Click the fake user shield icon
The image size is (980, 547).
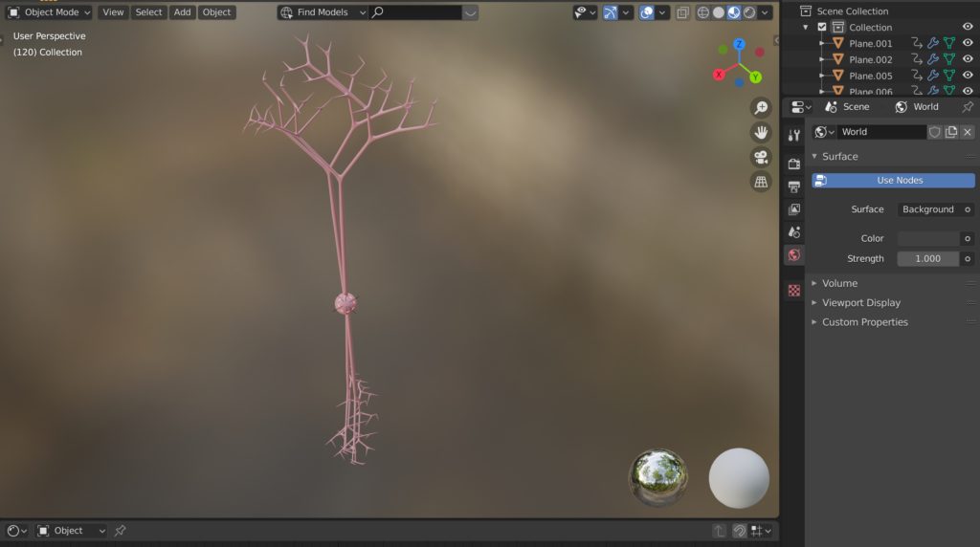click(934, 132)
